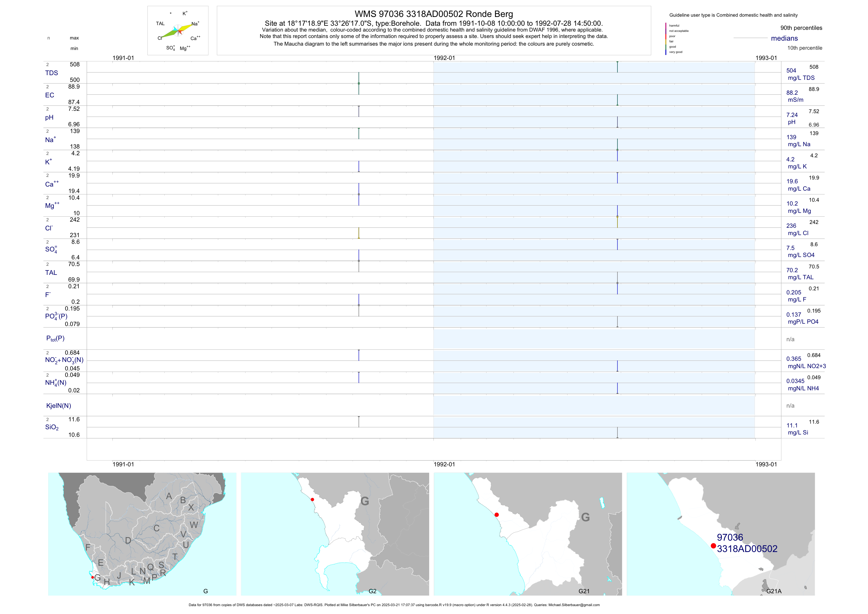Click the top 1992-01 timeline label
868x614 pixels.
[444, 58]
